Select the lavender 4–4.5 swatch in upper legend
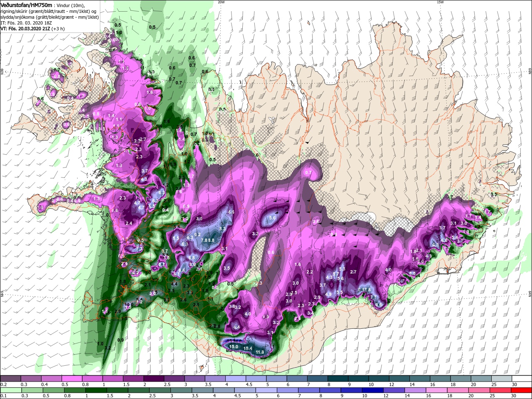Screen dimensions: 532x399 [x=235, y=379]
